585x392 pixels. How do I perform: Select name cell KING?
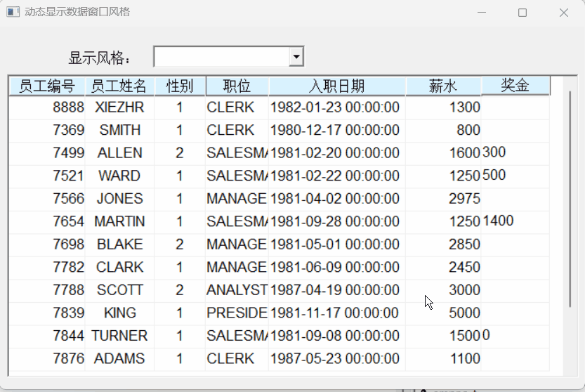(x=120, y=313)
